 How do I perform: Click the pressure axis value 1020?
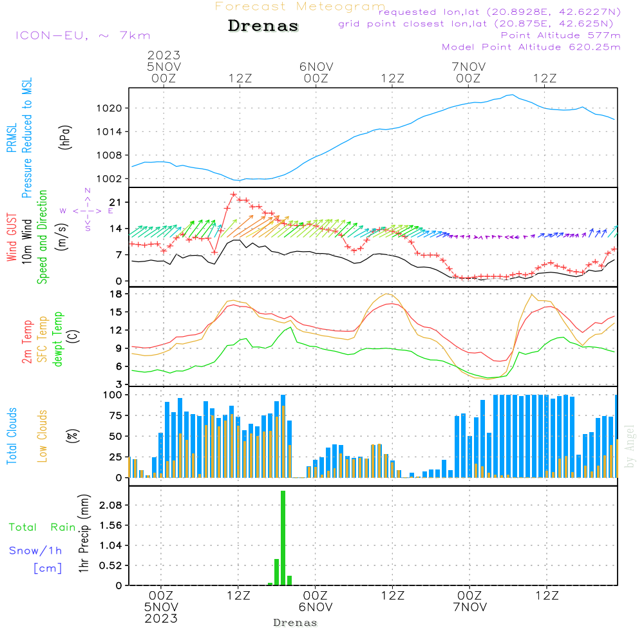point(109,108)
